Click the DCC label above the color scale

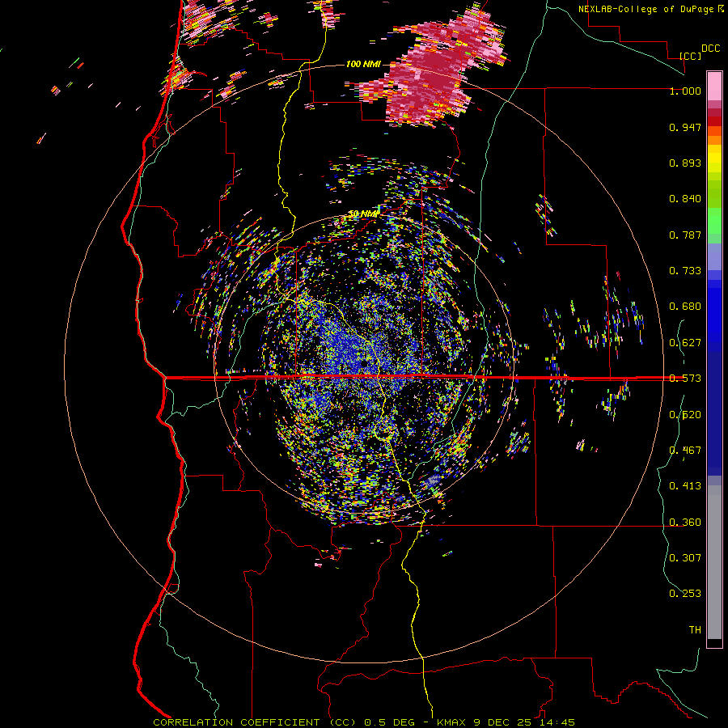[710, 49]
